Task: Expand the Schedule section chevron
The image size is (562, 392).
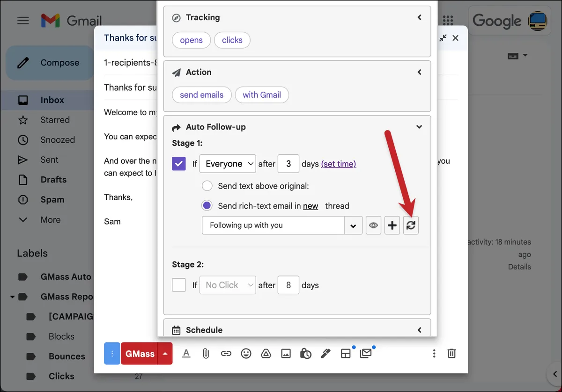Action: (x=420, y=330)
